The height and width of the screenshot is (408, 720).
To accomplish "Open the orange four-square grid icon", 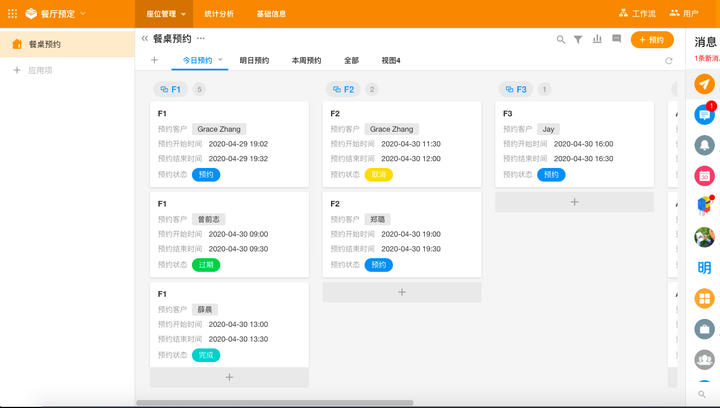I will coord(704,298).
